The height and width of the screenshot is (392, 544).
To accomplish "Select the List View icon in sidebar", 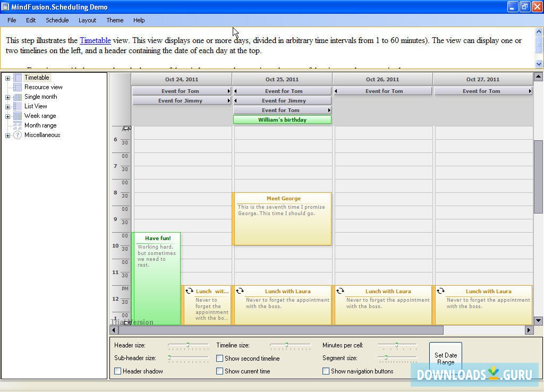I will pos(18,106).
